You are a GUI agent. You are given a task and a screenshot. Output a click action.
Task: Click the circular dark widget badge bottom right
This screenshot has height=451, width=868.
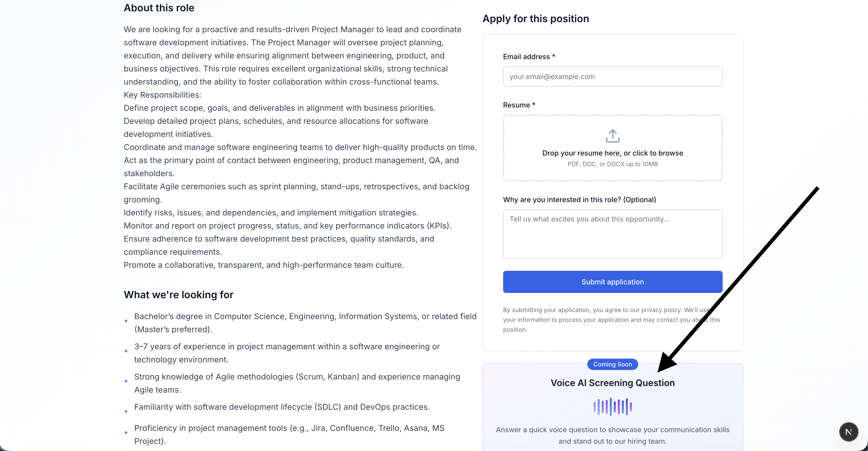pos(848,432)
